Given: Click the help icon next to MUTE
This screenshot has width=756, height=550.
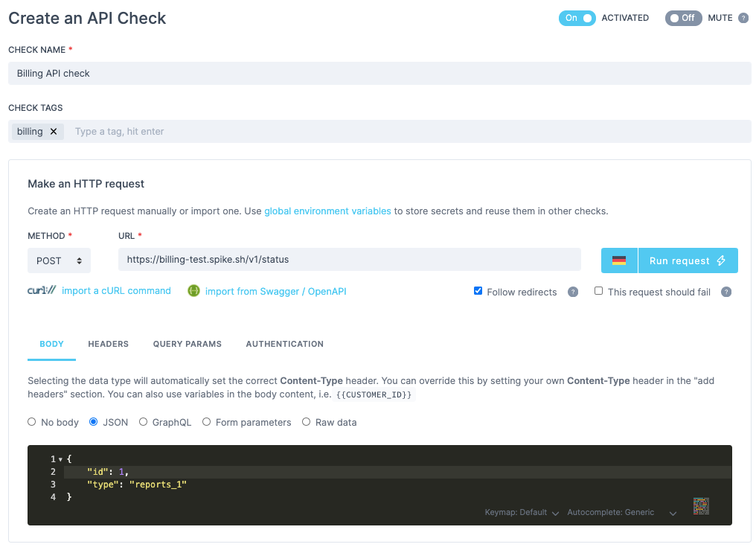Looking at the screenshot, I should pyautogui.click(x=743, y=18).
